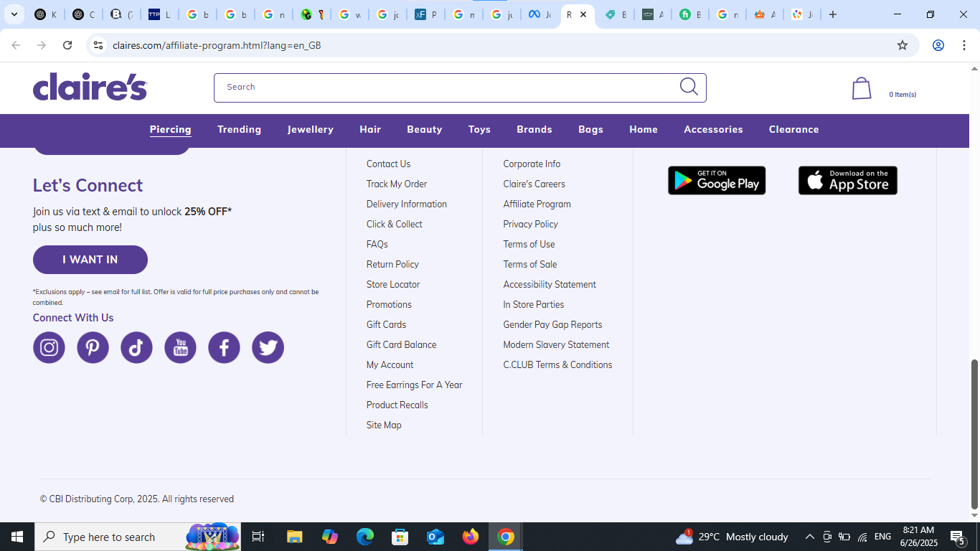Open Gift Card Balance link
The height and width of the screenshot is (551, 980).
pos(401,344)
